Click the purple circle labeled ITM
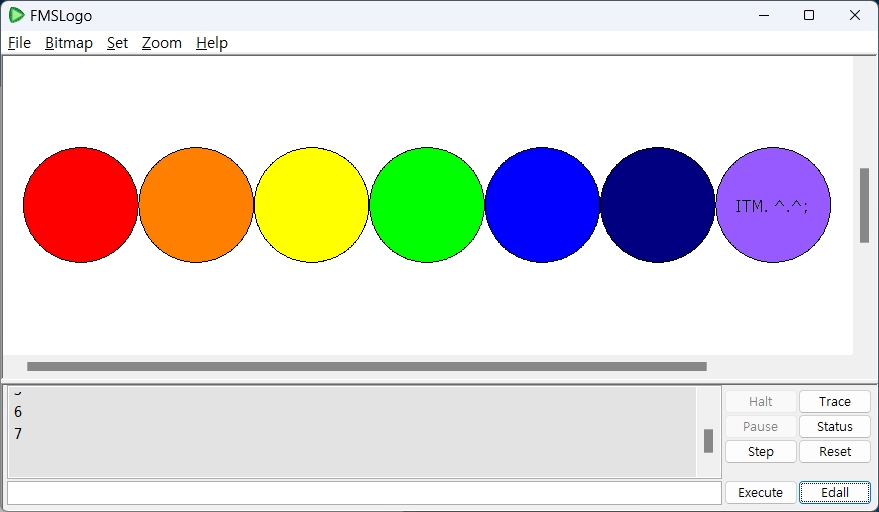This screenshot has height=512, width=879. pyautogui.click(x=773, y=205)
